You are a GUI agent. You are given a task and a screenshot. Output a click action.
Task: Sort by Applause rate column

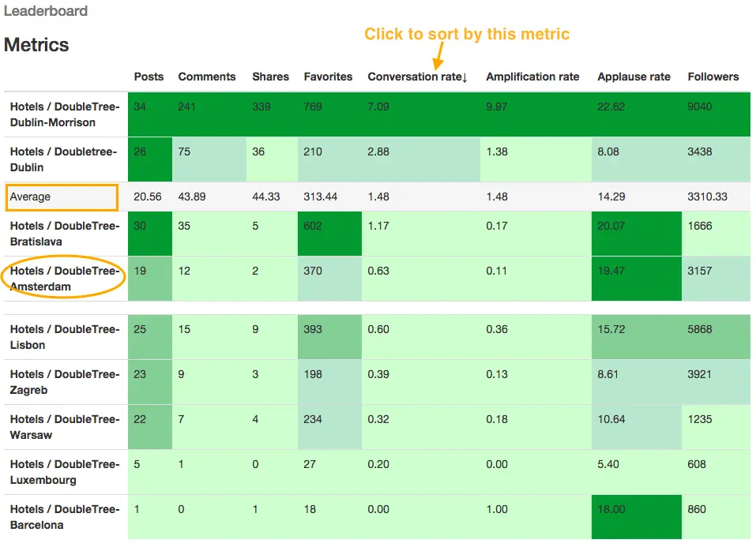634,77
